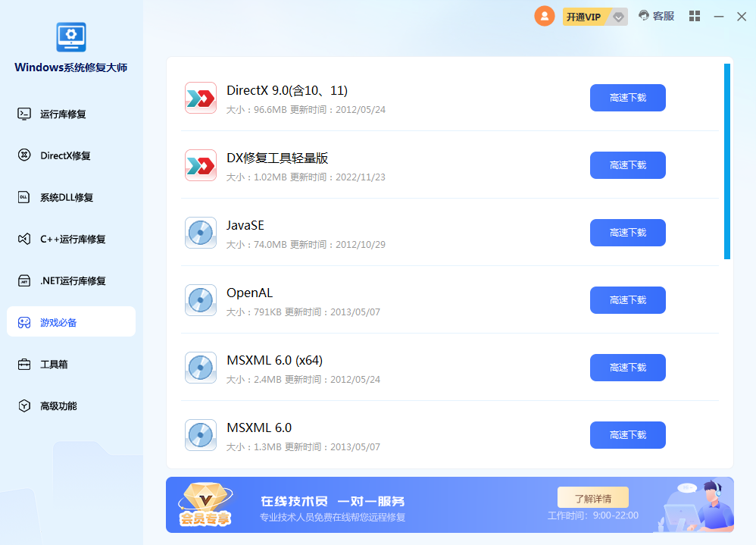
Task: Click the Windows系统修复大师 app logo
Action: click(x=71, y=37)
